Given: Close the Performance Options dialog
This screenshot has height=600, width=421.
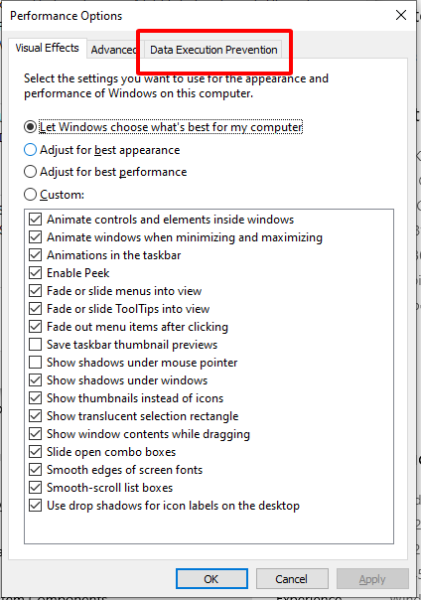Looking at the screenshot, I should (x=401, y=15).
